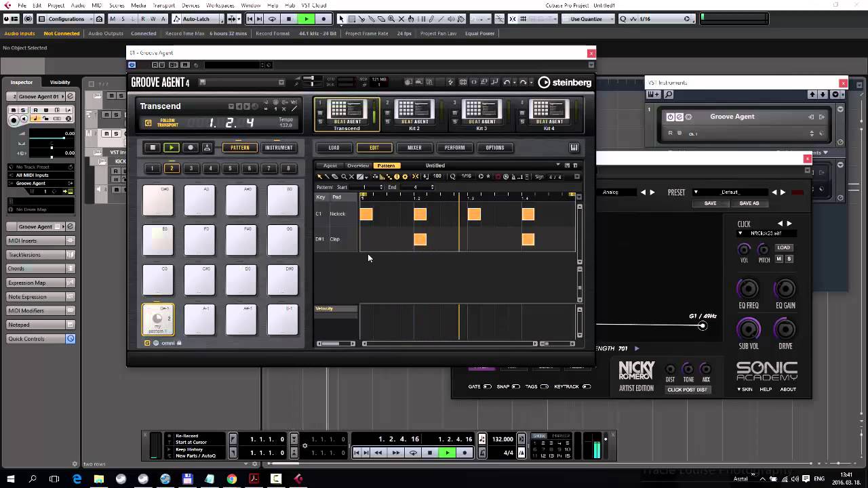Click Load button in Click section
This screenshot has height=488, width=868.
[784, 247]
